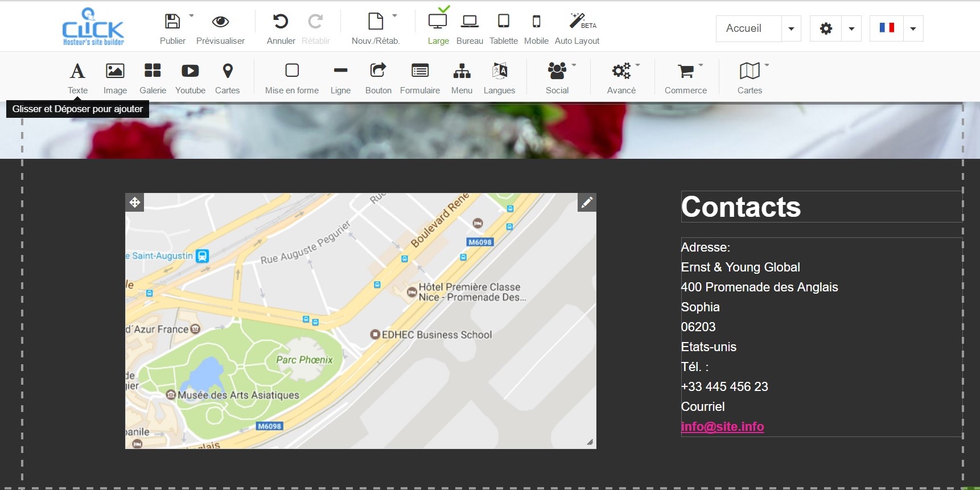Screen dimensions: 980x490
Task: Click the 'Courriel' label text
Action: pos(703,406)
